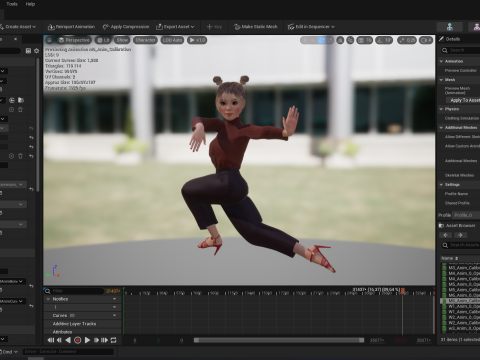
Task: Toggle playback looping
Action: pos(113,340)
